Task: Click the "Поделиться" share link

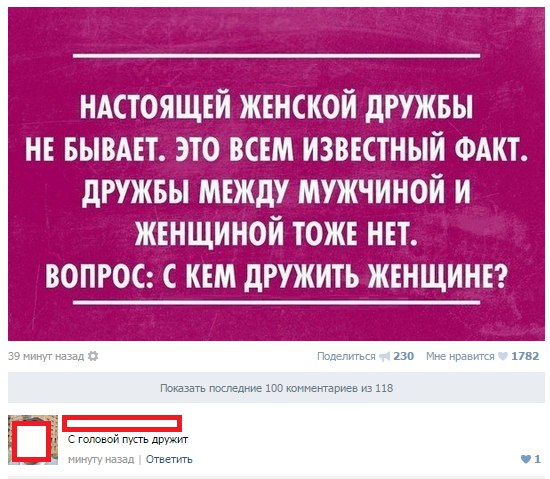Action: (x=346, y=356)
